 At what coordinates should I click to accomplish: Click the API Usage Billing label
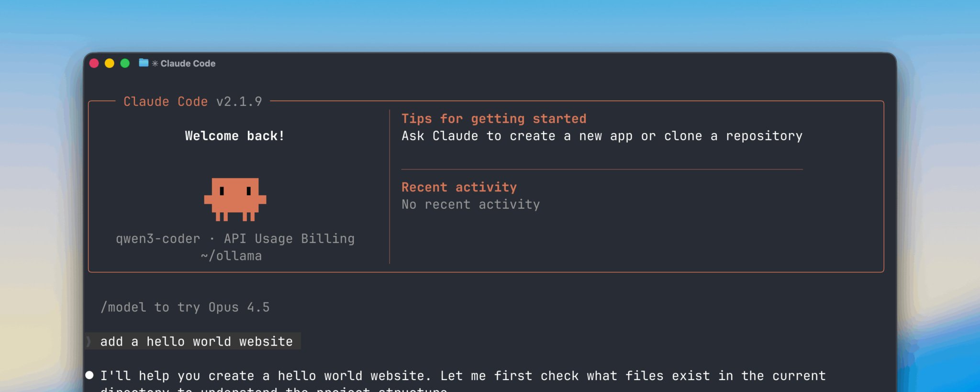[x=289, y=238]
